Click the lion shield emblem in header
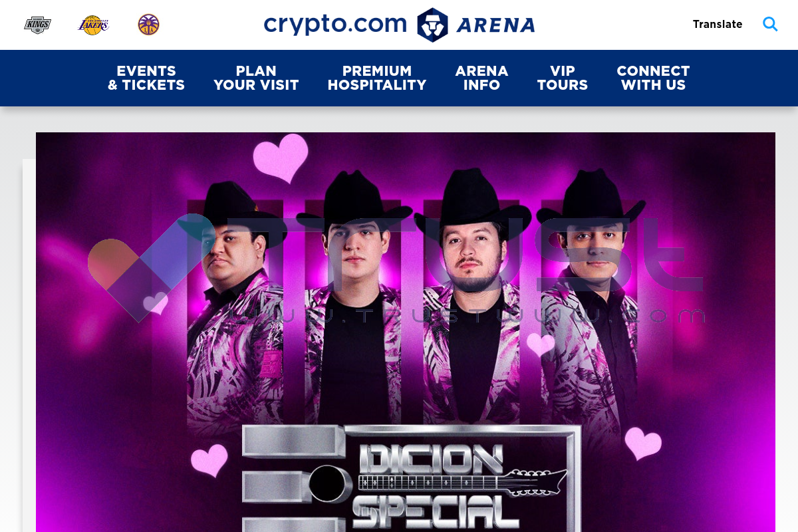Image resolution: width=798 pixels, height=532 pixels. click(x=432, y=25)
